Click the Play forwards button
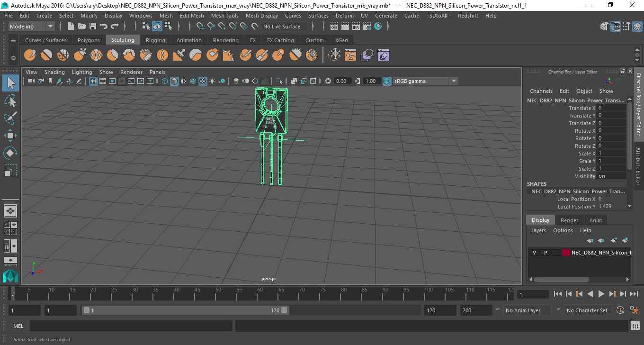 [601, 294]
